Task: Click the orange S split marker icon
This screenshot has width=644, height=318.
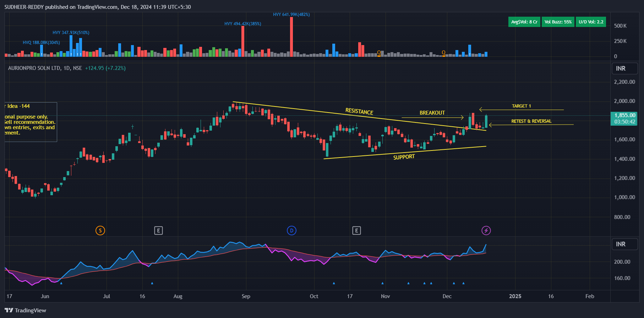Action: [100, 231]
